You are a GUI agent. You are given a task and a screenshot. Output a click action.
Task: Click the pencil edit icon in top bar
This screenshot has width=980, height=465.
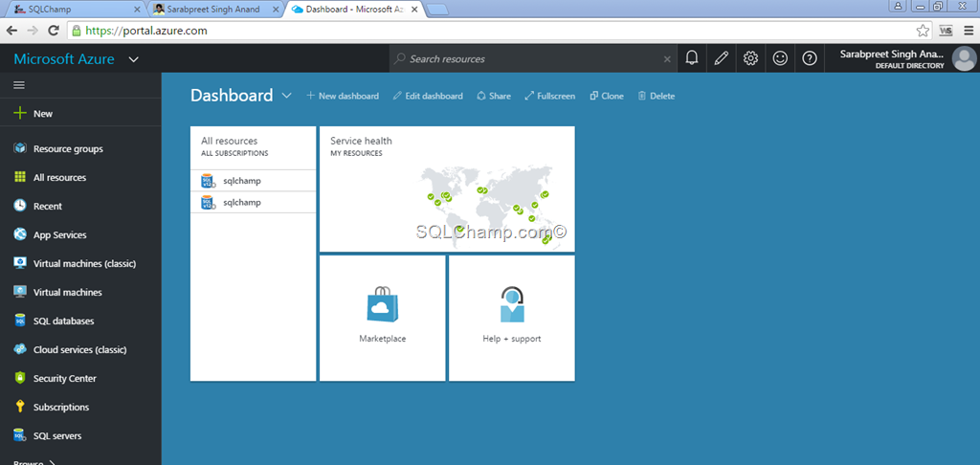722,58
